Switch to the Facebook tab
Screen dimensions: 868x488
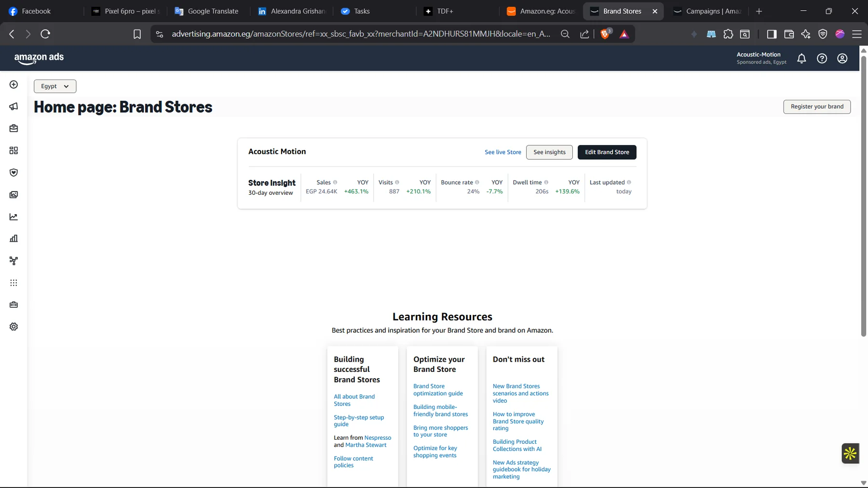coord(36,11)
